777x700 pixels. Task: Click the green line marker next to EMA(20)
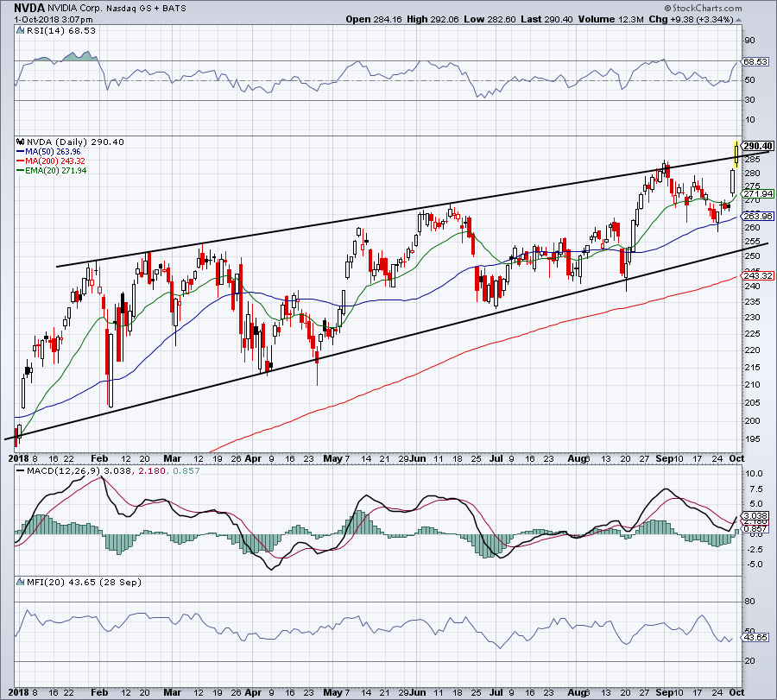point(21,171)
